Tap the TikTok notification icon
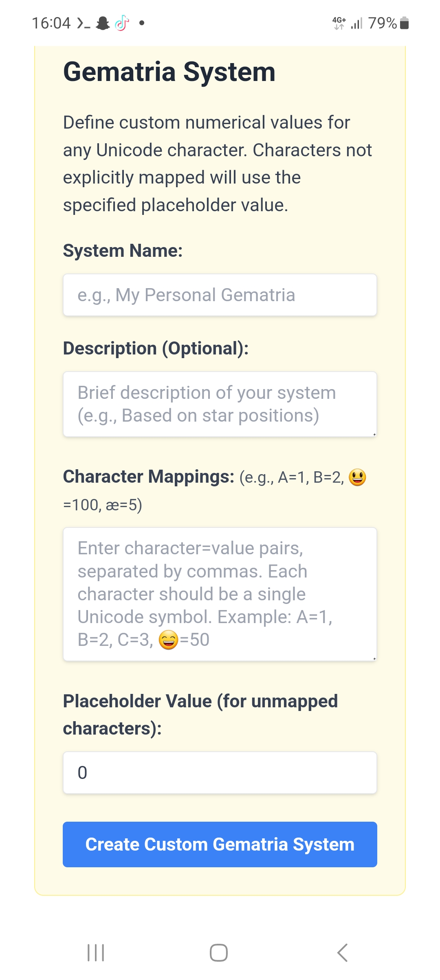This screenshot has width=440, height=980. 122,23
